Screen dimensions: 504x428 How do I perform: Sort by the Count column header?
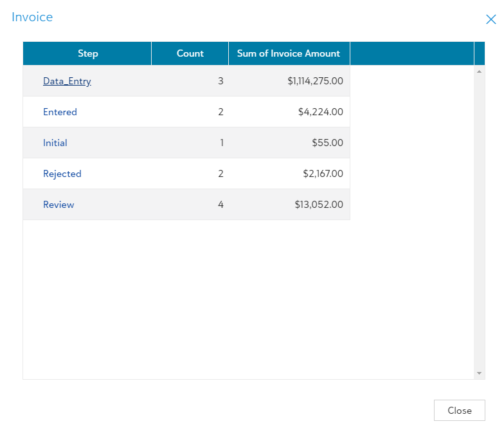tap(190, 53)
